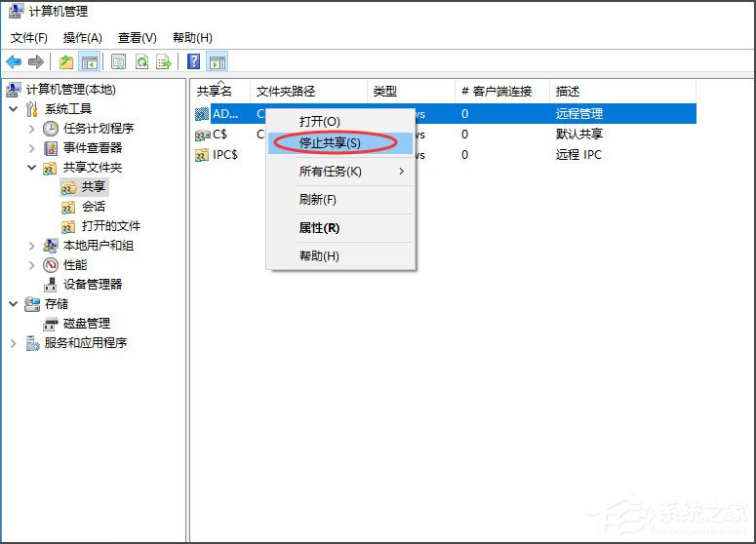
Task: Toggle the Show/Hide console tree icon
Action: 89,61
